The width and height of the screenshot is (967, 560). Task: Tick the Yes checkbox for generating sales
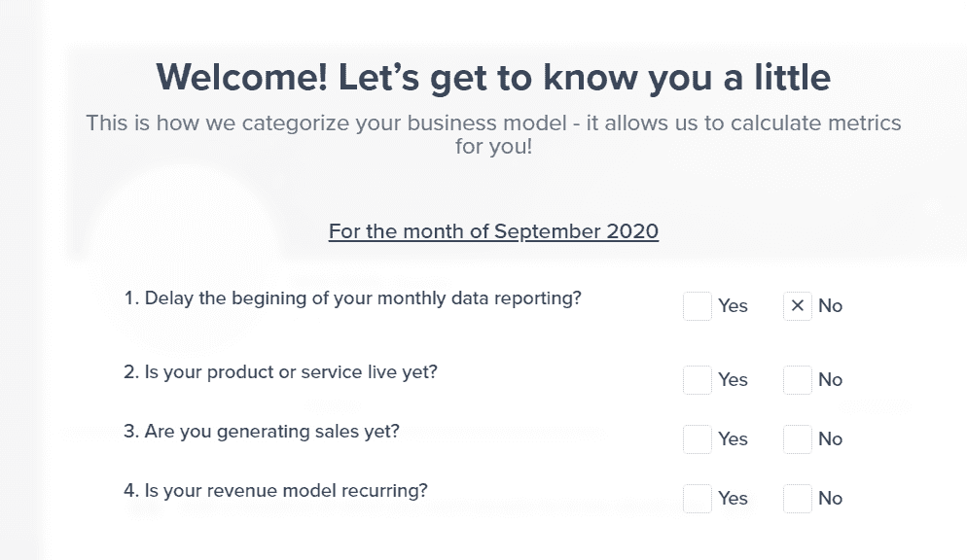698,439
